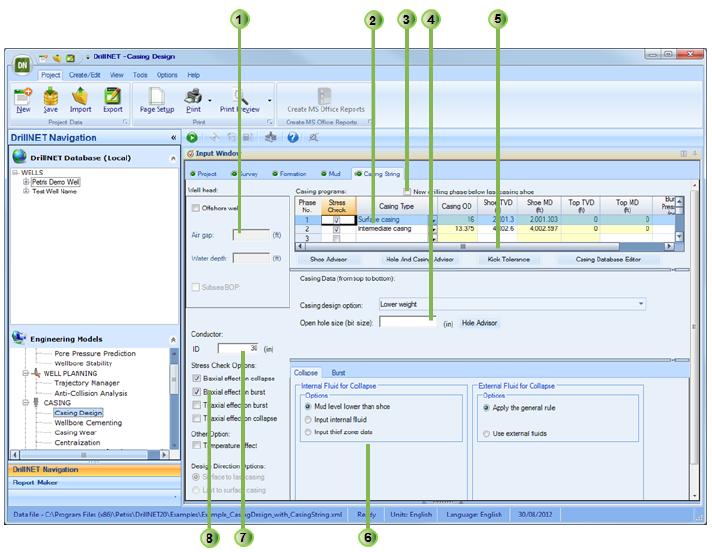The width and height of the screenshot is (712, 552).
Task: Enable Temperature effect option
Action: point(197,445)
